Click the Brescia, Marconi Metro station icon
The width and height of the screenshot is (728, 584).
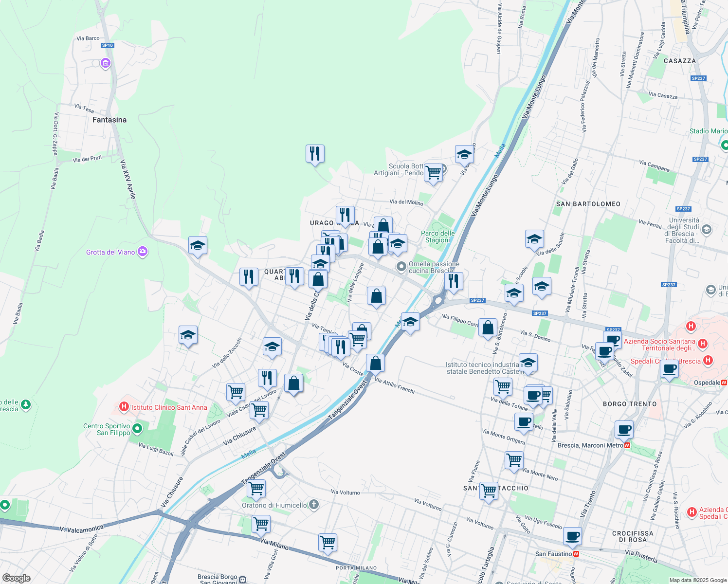628,445
